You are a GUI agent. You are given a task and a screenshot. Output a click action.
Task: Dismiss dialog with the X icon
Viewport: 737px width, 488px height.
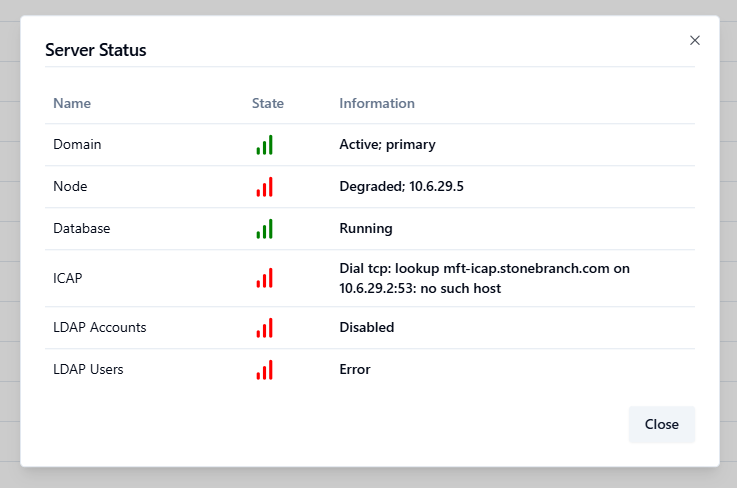(695, 40)
